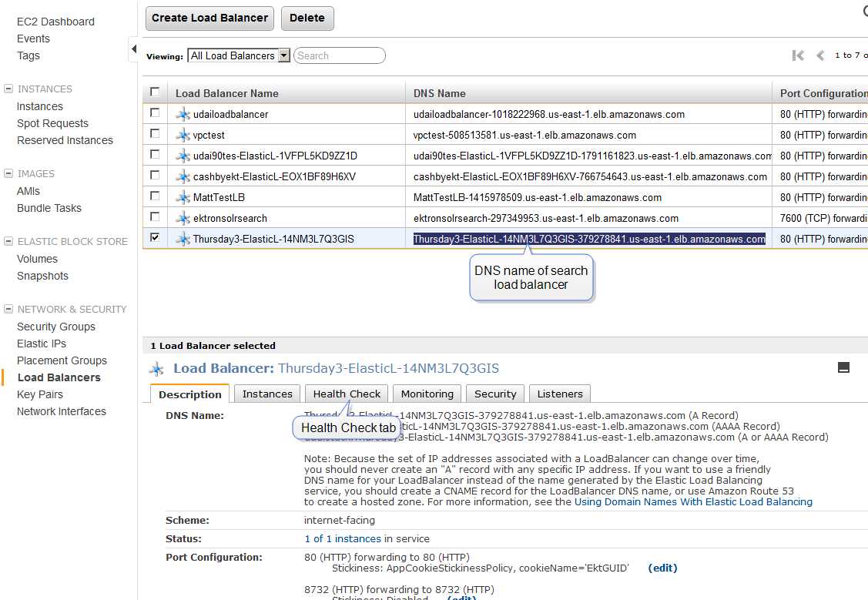Image resolution: width=868 pixels, height=600 pixels.
Task: Go to previous page of results
Action: pyautogui.click(x=820, y=55)
